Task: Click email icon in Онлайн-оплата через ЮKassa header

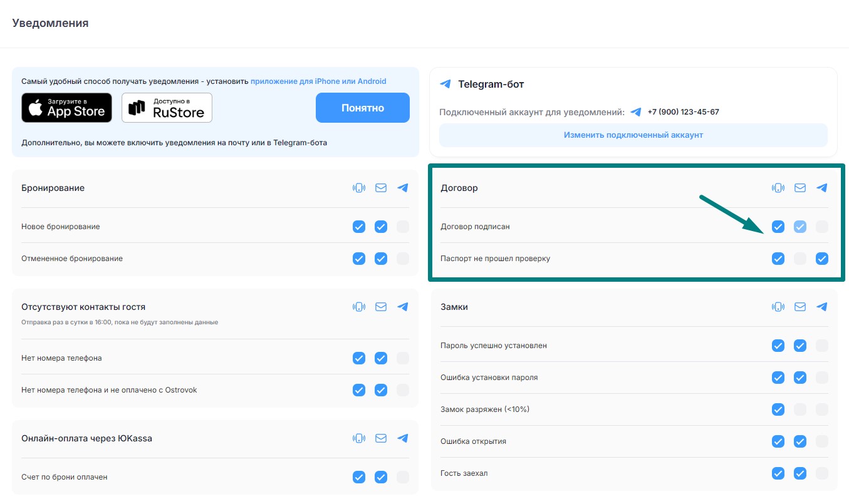Action: click(381, 438)
